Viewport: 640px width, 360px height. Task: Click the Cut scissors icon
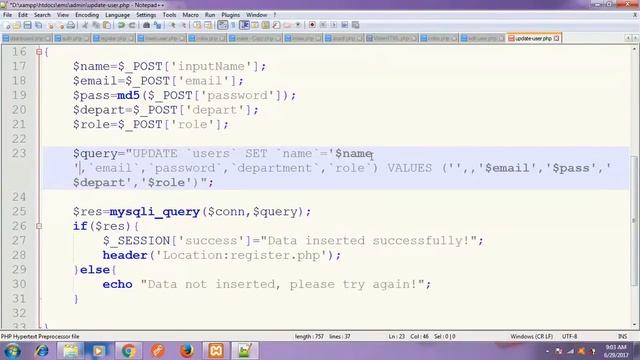coord(85,25)
